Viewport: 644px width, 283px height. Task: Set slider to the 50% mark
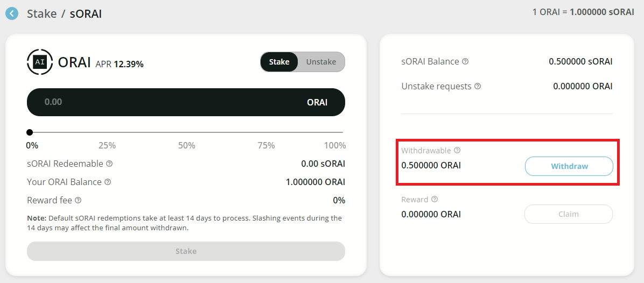pyautogui.click(x=186, y=132)
